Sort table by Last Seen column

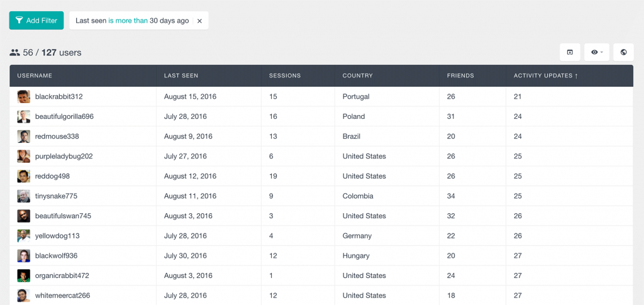tap(181, 75)
